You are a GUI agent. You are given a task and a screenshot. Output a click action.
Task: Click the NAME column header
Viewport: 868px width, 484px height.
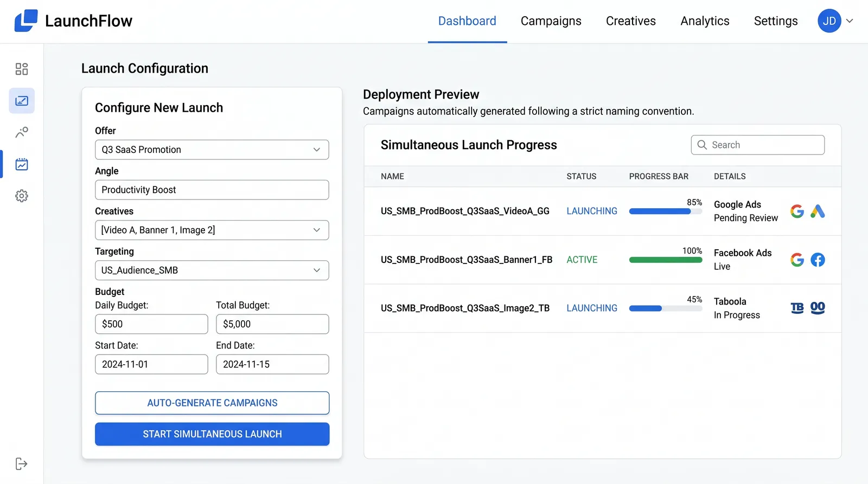click(392, 176)
